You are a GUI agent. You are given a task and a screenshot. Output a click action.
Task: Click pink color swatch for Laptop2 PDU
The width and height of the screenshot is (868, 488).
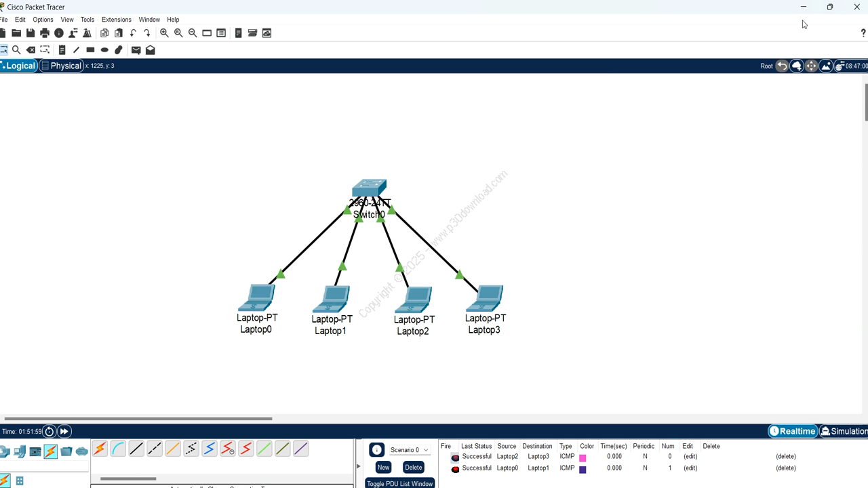[x=583, y=458]
